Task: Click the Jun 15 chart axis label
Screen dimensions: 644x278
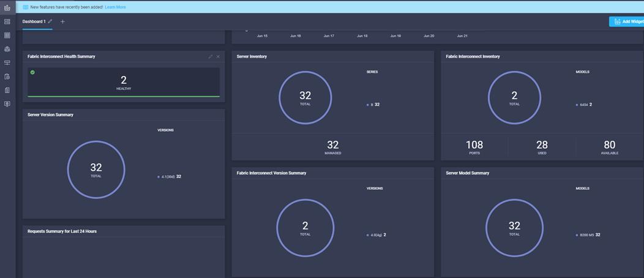Action: pos(262,36)
